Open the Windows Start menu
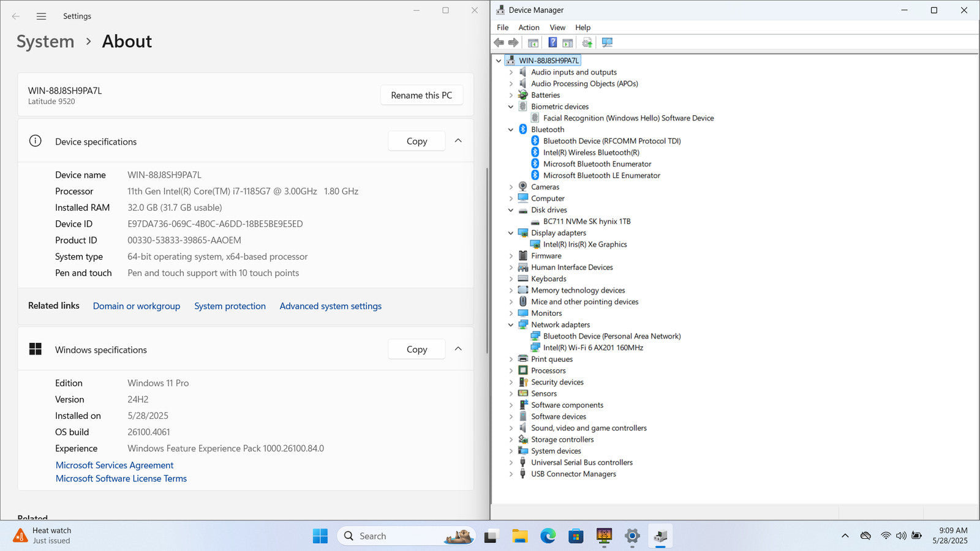 pos(320,536)
